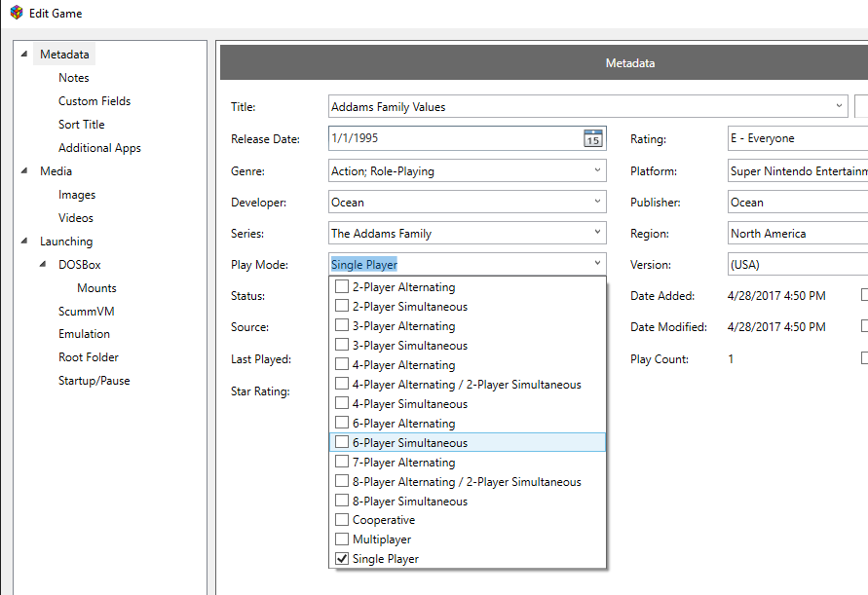Screen dimensions: 868x595
Task: Open the Root Folder section
Action: (x=89, y=357)
